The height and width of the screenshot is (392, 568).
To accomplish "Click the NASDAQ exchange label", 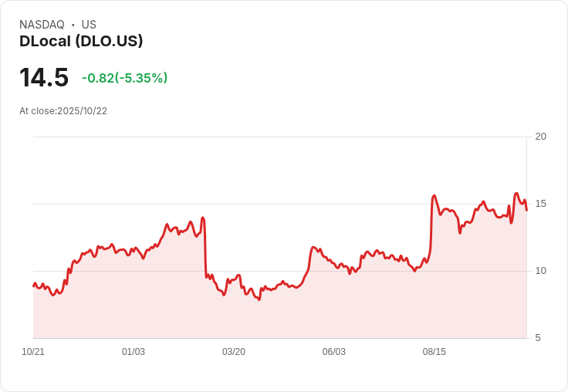I will pyautogui.click(x=42, y=25).
